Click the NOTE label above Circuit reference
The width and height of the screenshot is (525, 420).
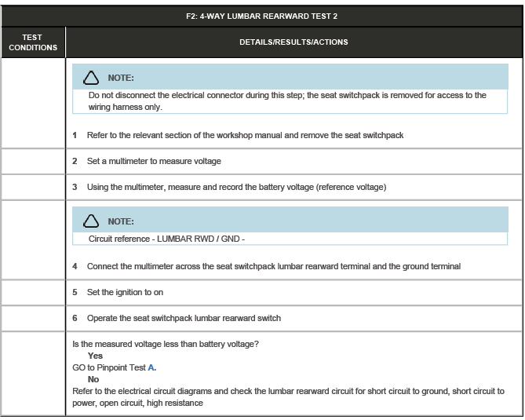point(121,221)
